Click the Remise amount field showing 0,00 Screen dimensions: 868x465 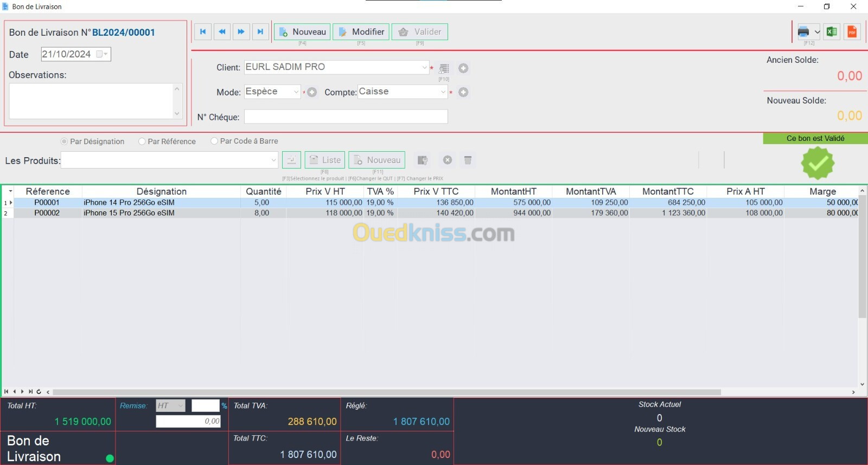coord(188,421)
